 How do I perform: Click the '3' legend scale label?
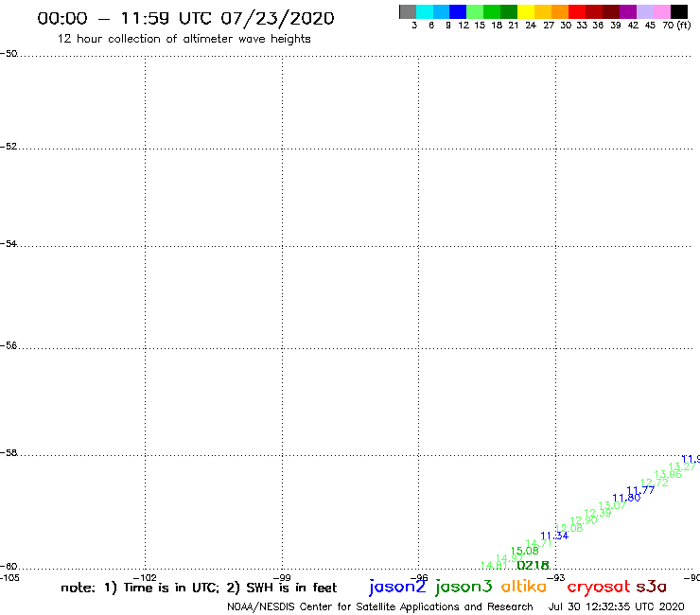coord(414,26)
